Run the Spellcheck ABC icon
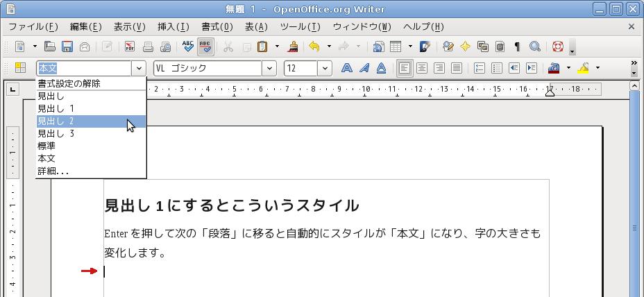 (187, 46)
